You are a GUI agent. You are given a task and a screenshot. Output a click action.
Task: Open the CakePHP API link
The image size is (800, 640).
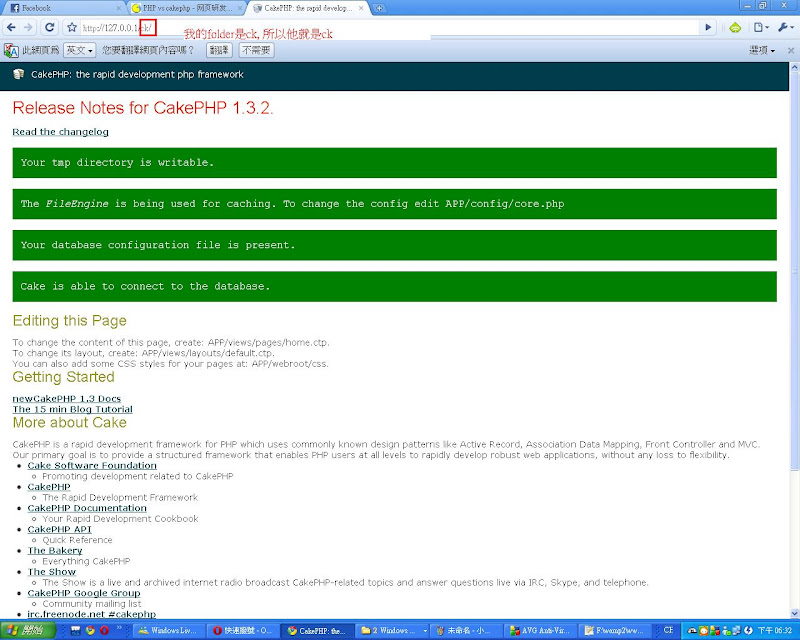[x=60, y=529]
